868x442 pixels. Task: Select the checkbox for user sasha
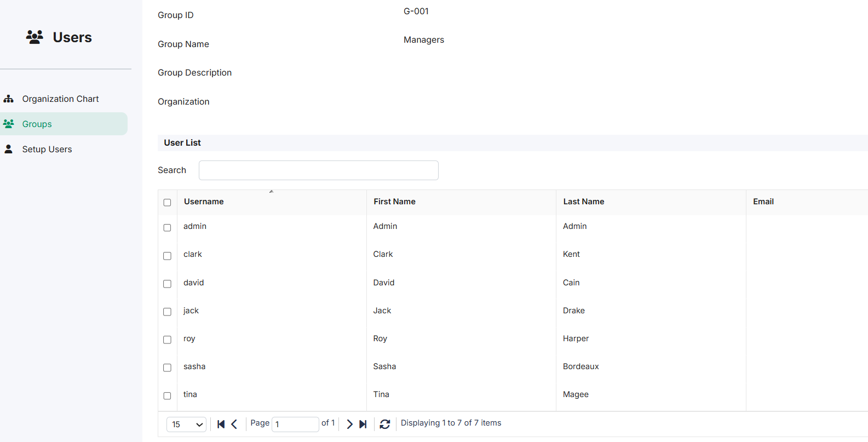click(167, 368)
